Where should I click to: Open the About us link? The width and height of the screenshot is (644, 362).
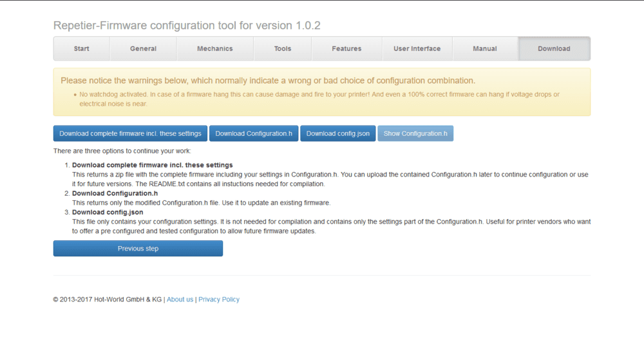[x=180, y=300]
